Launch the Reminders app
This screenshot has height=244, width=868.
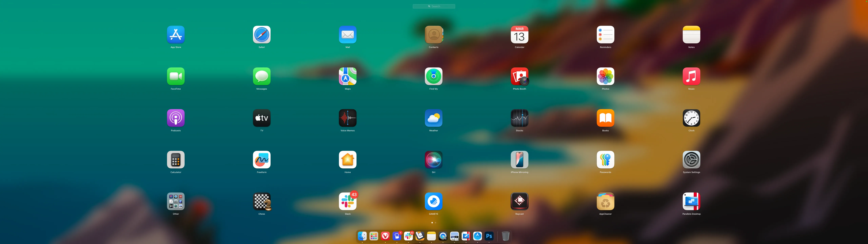(x=605, y=35)
